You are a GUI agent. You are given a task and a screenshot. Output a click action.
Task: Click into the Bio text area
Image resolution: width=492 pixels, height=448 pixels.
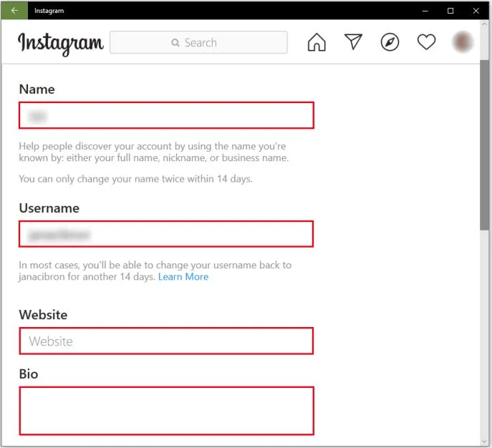166,411
